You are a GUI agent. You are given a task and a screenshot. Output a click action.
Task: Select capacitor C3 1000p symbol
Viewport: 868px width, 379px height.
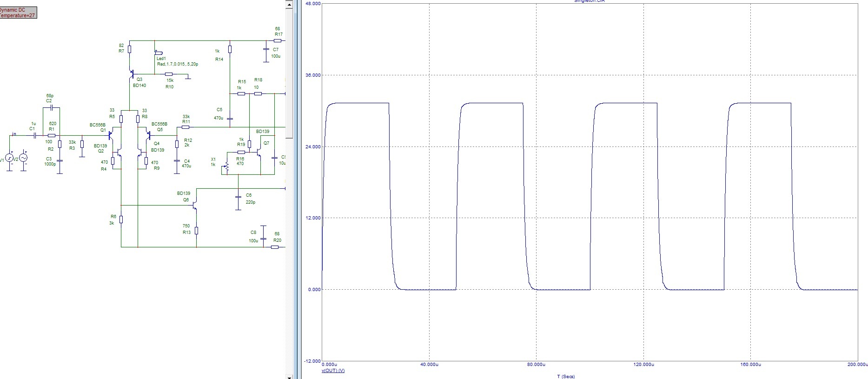60,160
